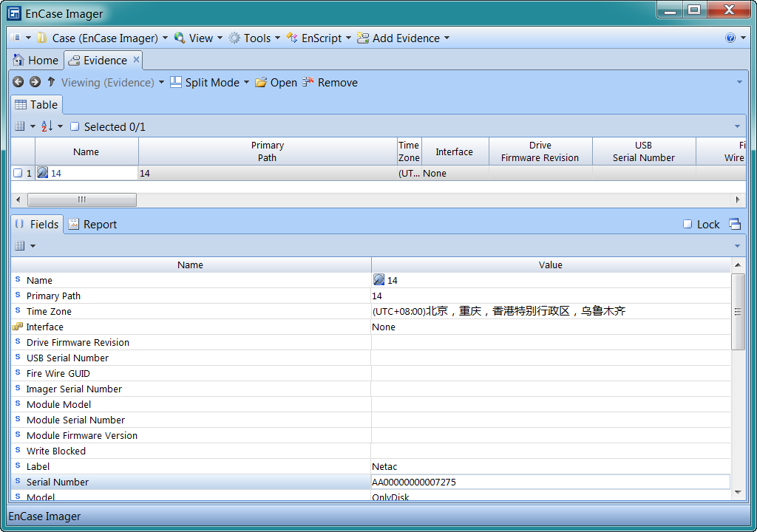Expand the Evidence toolbar overflow arrow
The width and height of the screenshot is (757, 532).
[x=739, y=82]
